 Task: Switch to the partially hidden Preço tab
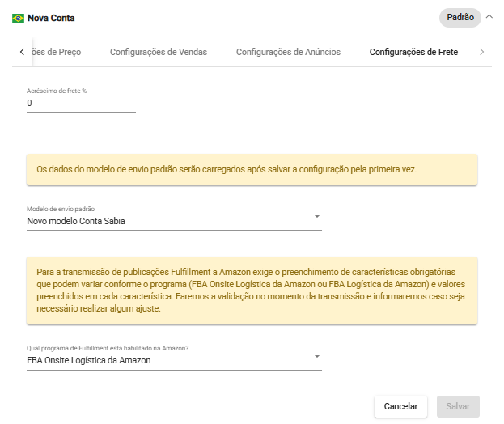pyautogui.click(x=57, y=52)
